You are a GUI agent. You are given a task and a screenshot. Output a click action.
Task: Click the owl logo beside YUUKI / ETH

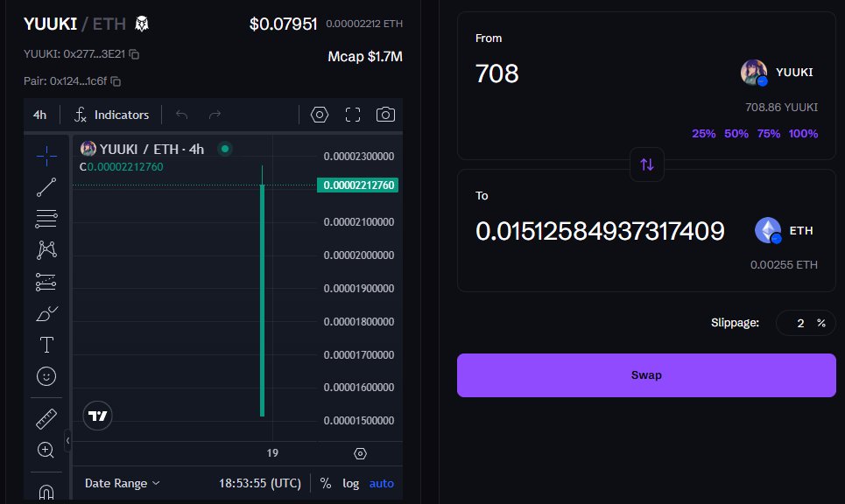pyautogui.click(x=142, y=24)
